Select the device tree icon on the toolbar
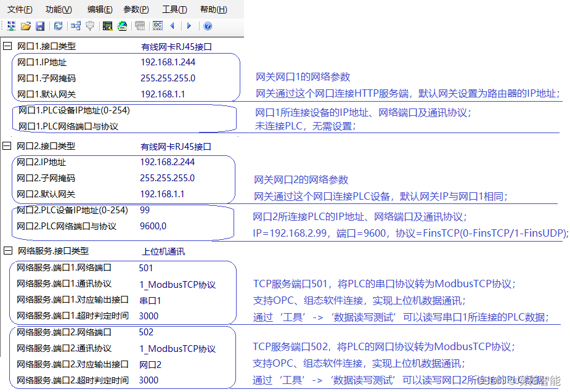Viewport: 570px width, 392px height. coord(11,26)
